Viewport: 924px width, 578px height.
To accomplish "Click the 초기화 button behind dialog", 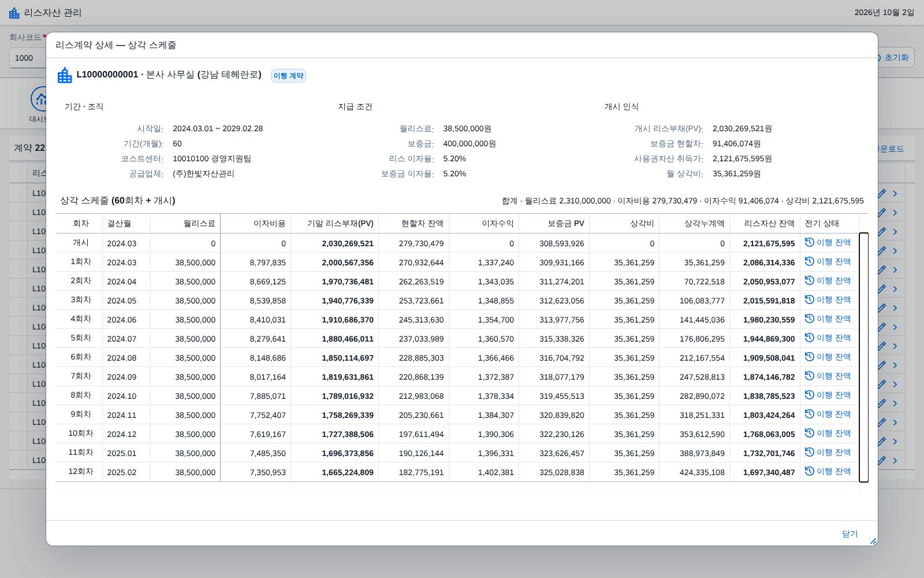I will (896, 57).
